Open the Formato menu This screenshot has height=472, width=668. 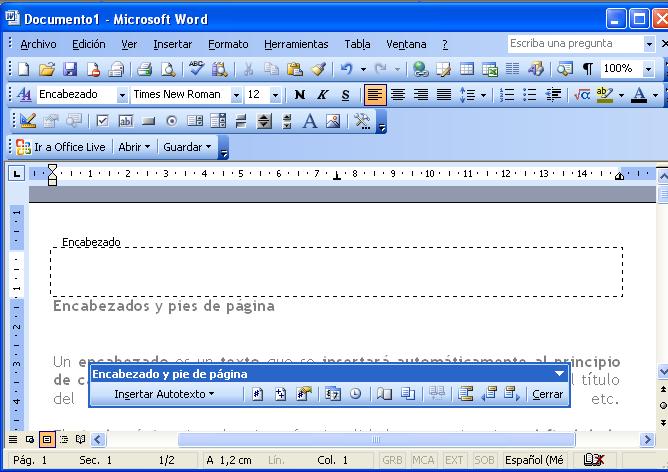click(x=228, y=44)
